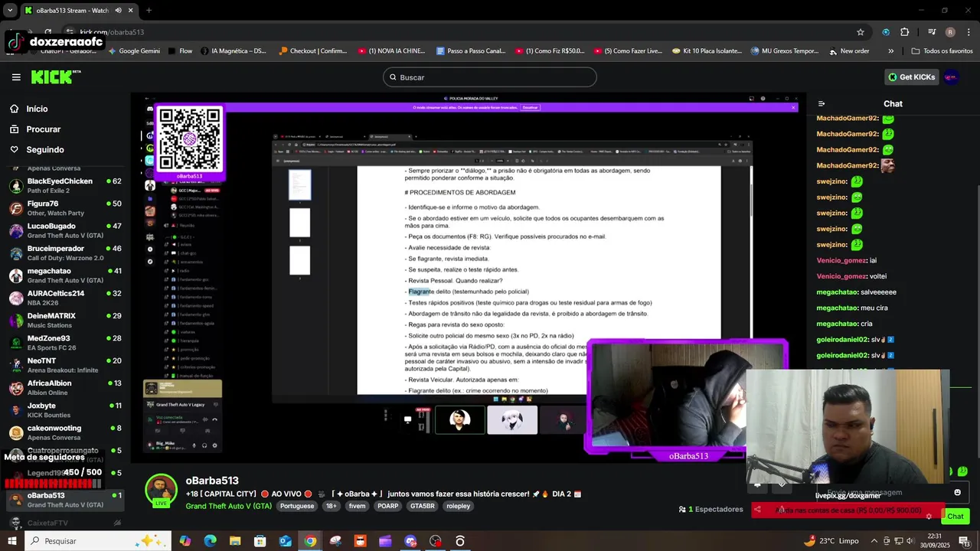Open the New order bookmark

click(x=849, y=51)
